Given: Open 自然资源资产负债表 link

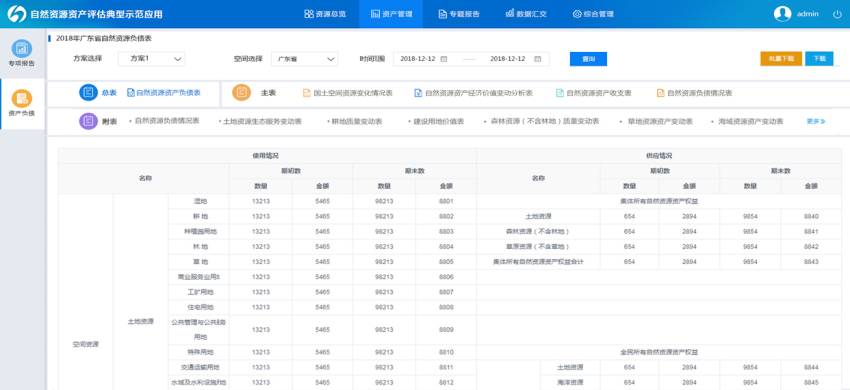Looking at the screenshot, I should coord(164,93).
